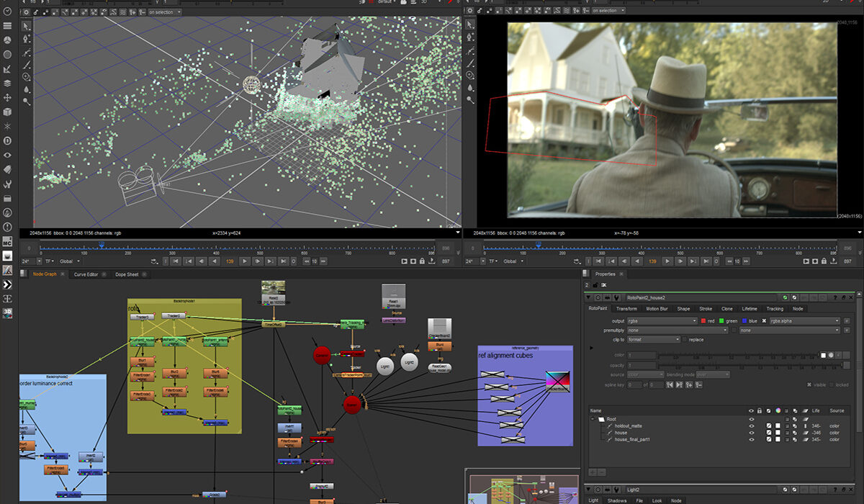
Task: Collapse the Root tree item
Action: [594, 418]
